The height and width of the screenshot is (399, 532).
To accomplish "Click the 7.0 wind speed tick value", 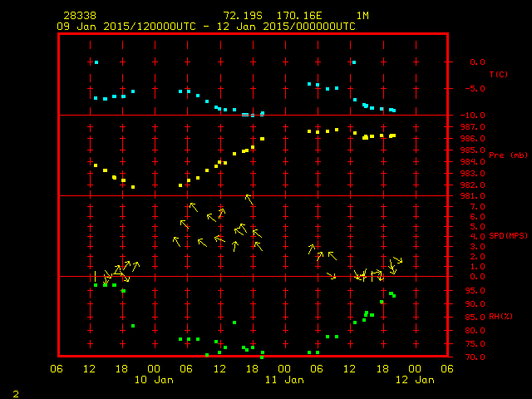I will click(x=477, y=206).
